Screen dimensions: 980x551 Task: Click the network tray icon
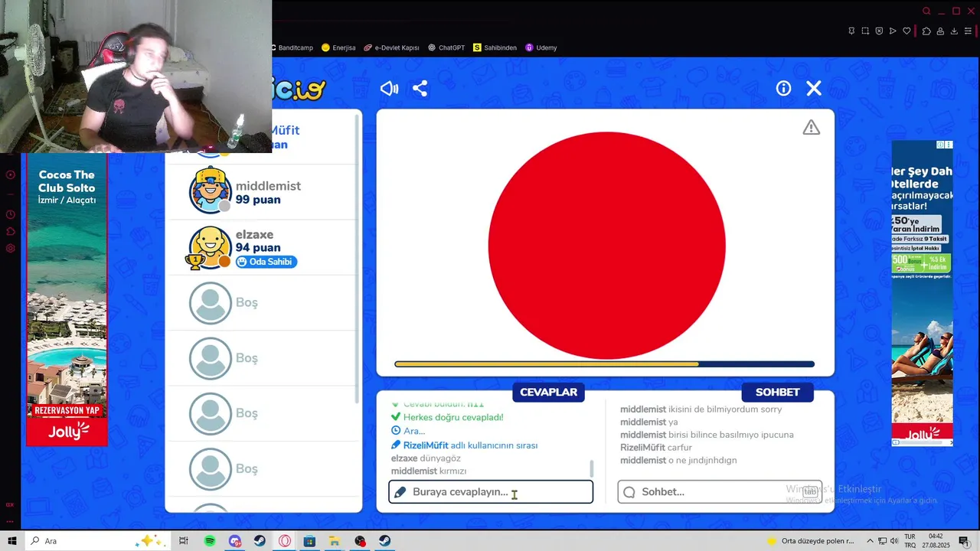(x=882, y=541)
